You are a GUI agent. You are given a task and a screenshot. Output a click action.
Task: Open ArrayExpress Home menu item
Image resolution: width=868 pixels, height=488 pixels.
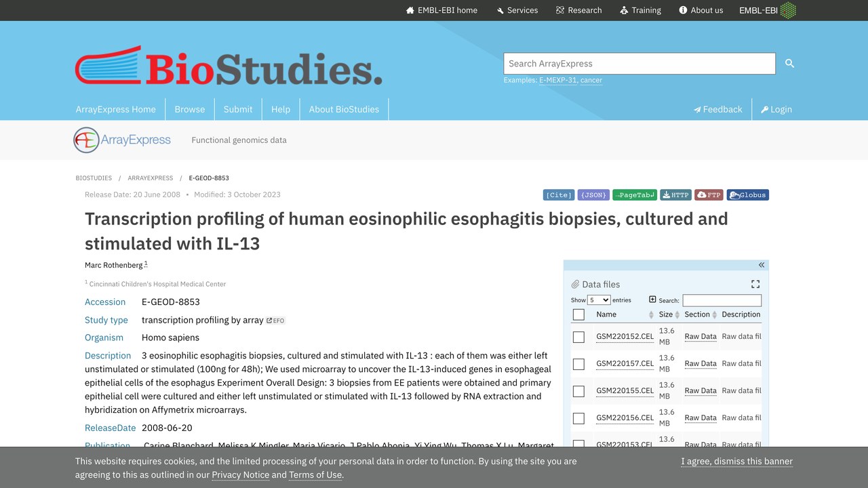[116, 109]
